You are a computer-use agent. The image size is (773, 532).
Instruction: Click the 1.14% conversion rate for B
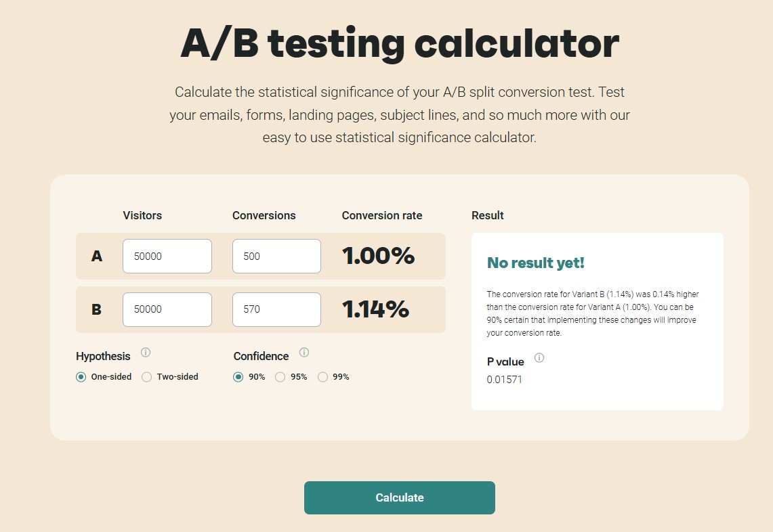375,309
